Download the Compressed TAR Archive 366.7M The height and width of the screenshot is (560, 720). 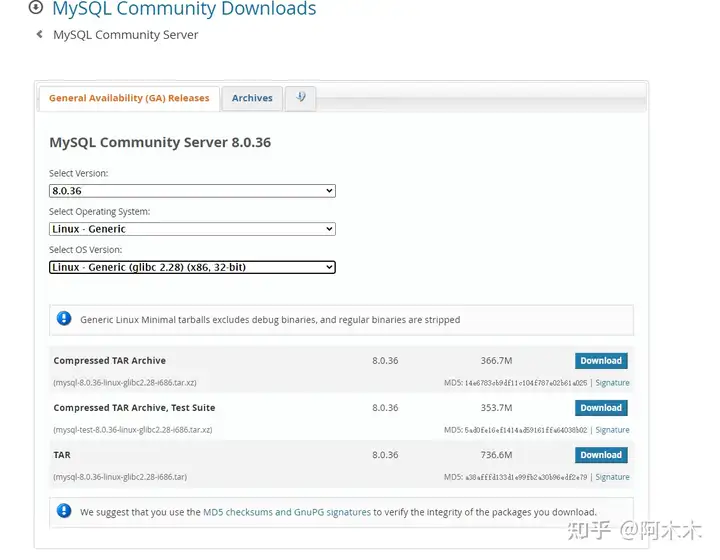coord(601,361)
